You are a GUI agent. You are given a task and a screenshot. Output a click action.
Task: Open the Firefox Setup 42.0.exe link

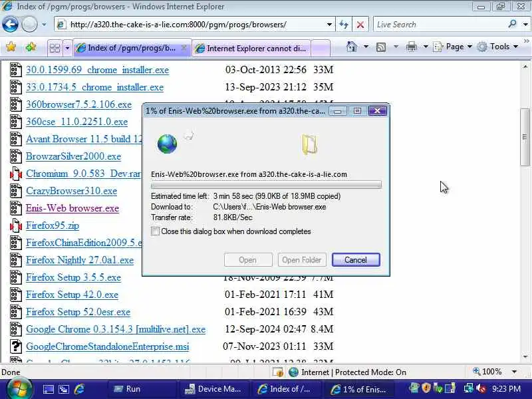click(72, 295)
